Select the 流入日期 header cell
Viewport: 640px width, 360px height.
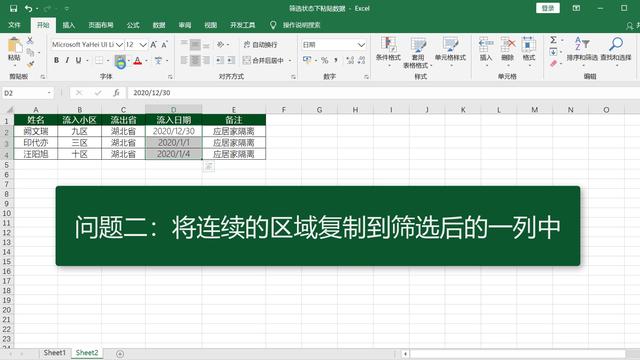pos(173,120)
